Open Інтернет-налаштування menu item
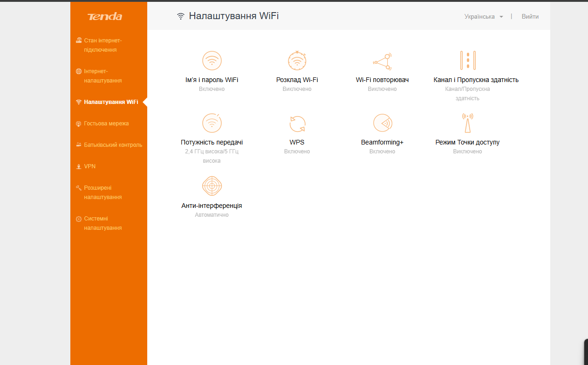 pyautogui.click(x=103, y=76)
